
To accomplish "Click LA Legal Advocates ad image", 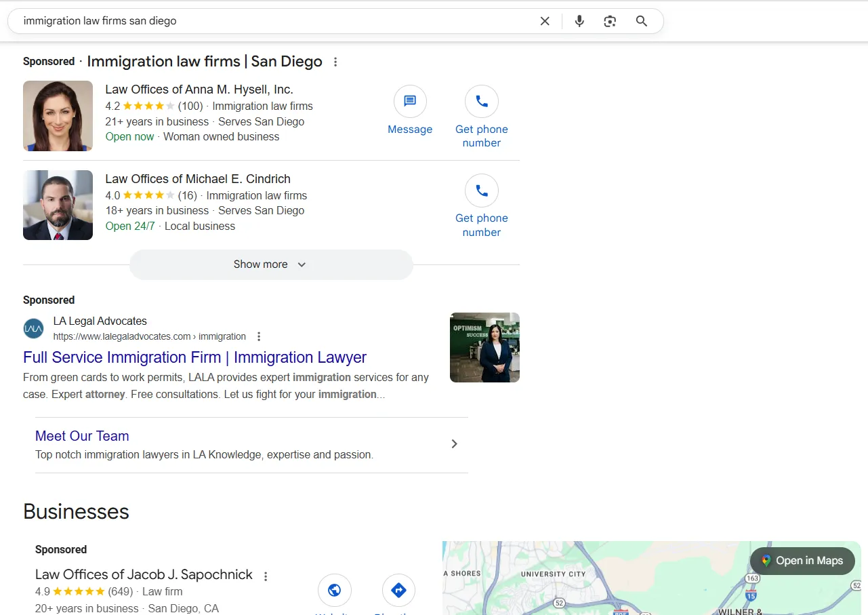I will (x=484, y=347).
